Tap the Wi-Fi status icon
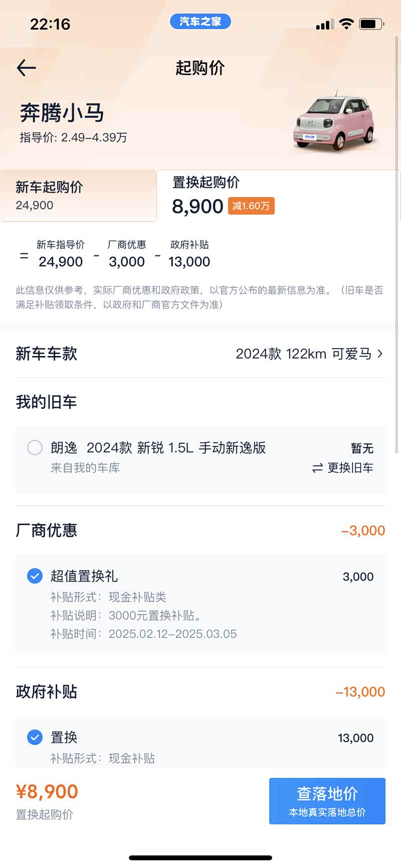This screenshot has width=401, height=868. coord(346,24)
